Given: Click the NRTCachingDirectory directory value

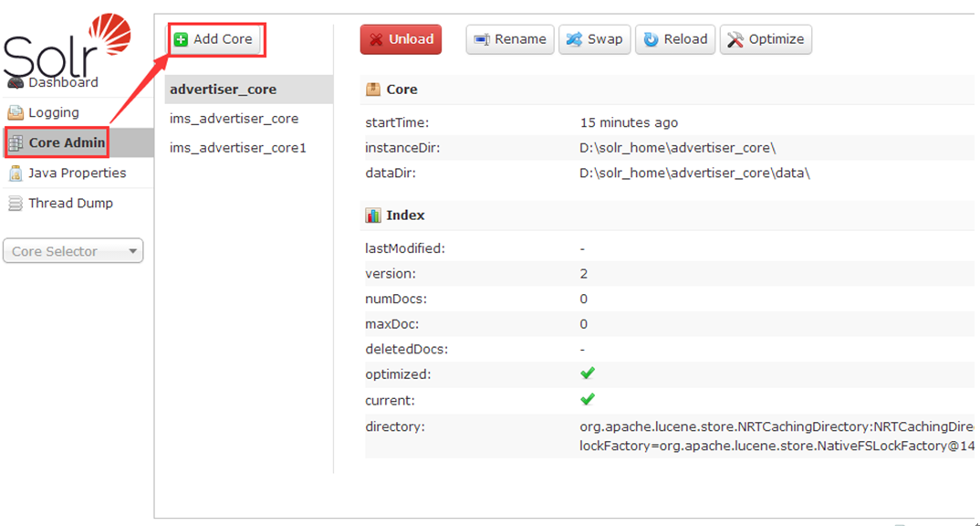Looking at the screenshot, I should [777, 426].
